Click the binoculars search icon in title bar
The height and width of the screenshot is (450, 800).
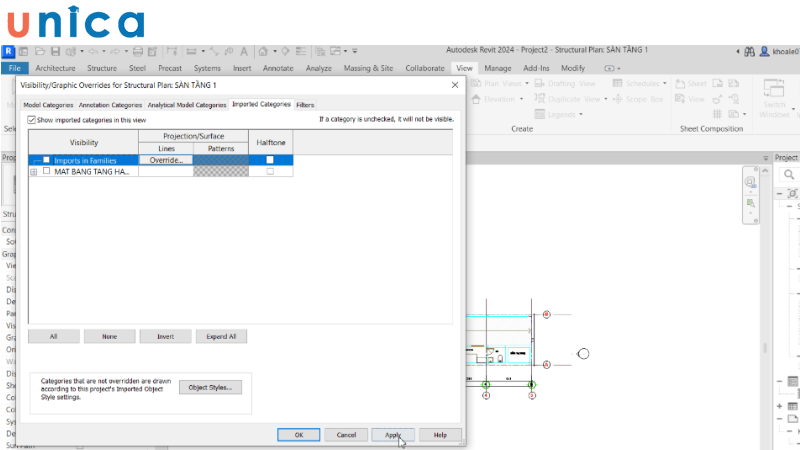tap(749, 51)
